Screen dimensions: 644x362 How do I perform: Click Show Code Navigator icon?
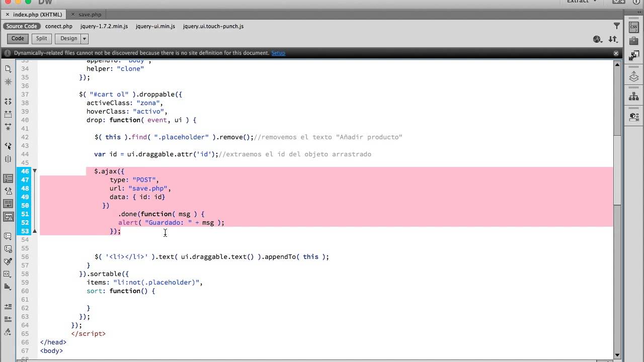8,81
